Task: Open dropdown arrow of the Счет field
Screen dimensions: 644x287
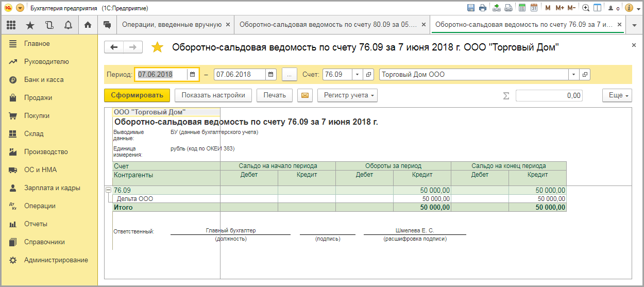Action: coord(357,74)
